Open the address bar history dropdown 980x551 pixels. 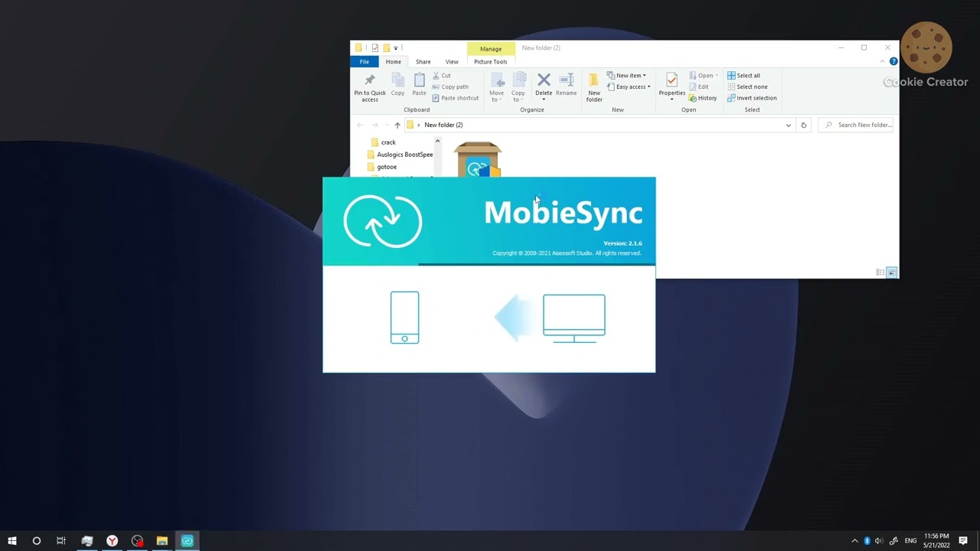pyautogui.click(x=788, y=125)
